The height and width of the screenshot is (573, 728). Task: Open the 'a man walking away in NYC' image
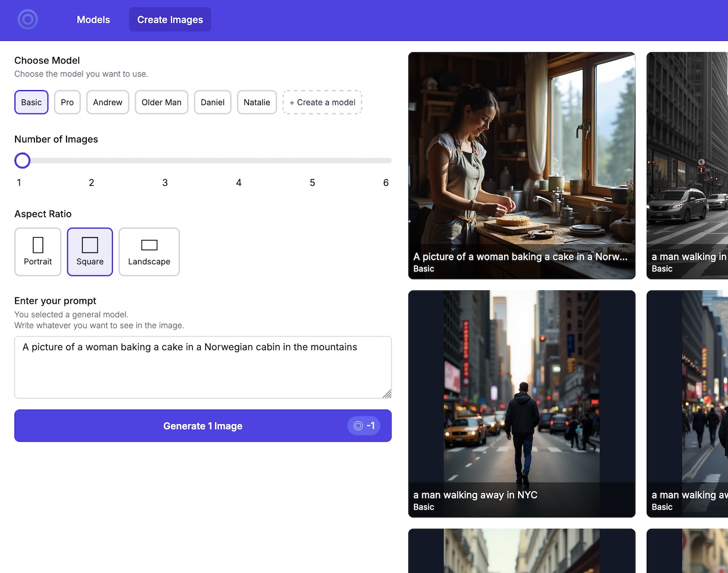click(x=522, y=404)
